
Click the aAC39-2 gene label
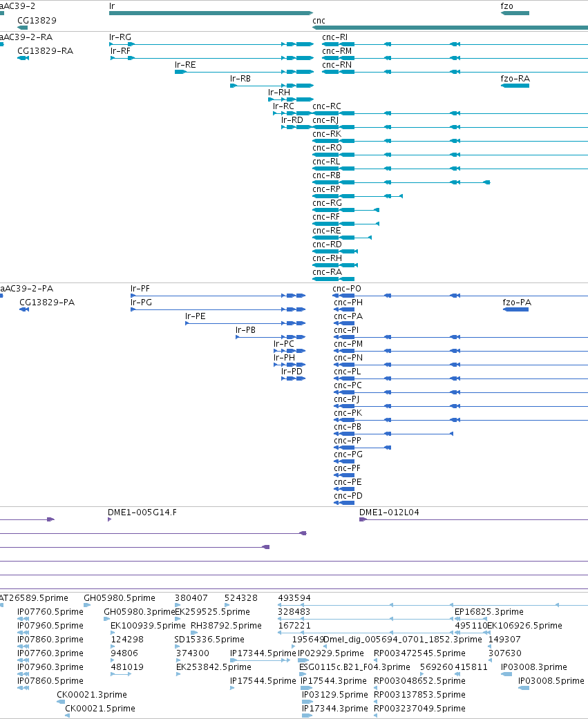17,6
